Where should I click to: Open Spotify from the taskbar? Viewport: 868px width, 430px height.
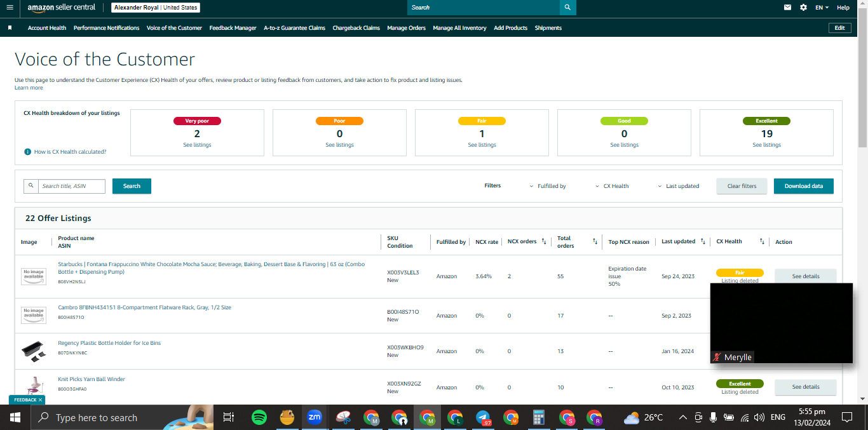259,417
